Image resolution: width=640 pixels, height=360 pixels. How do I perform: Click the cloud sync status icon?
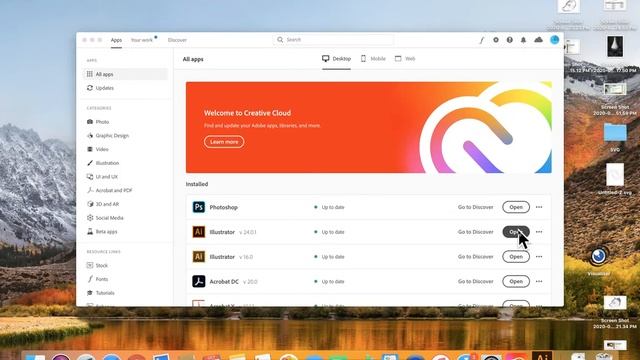pos(538,40)
